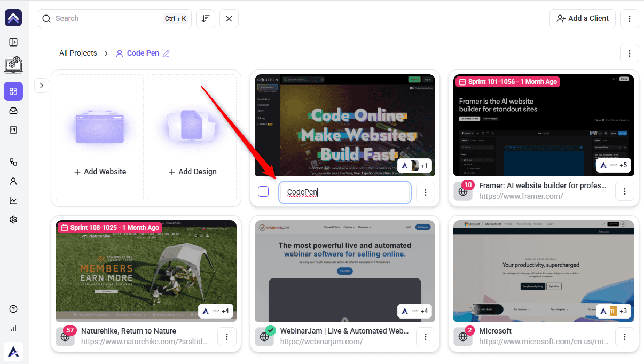
Task: Open the Microsoft website thumbnail
Action: point(544,271)
